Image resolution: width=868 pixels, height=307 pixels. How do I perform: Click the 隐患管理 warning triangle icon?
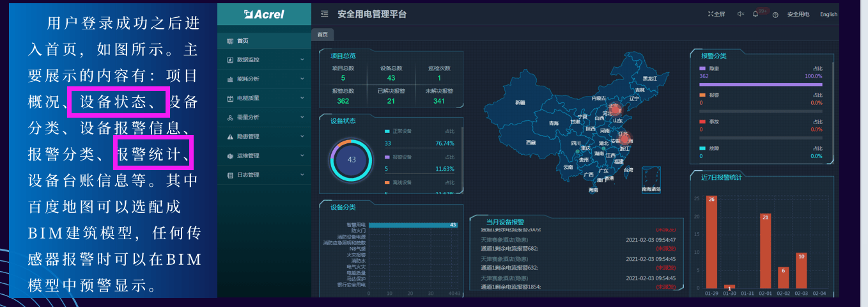(x=230, y=136)
